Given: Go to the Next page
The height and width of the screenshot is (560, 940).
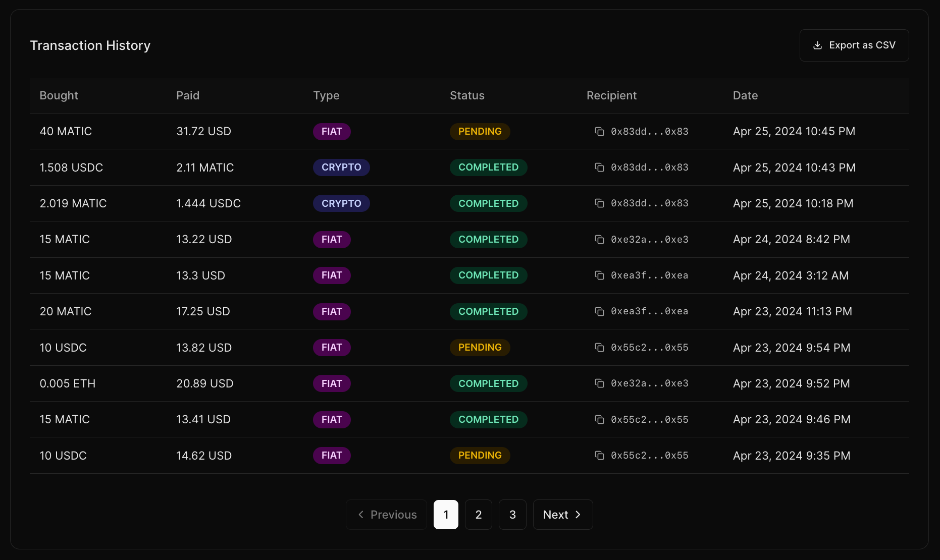Looking at the screenshot, I should point(563,515).
